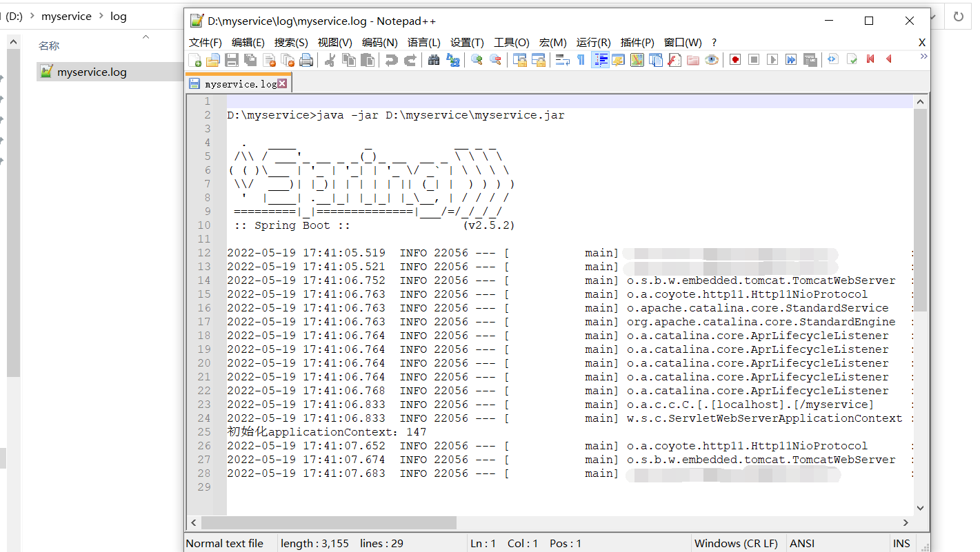Toggle the indent guide button
The image size is (980, 552).
(x=600, y=60)
